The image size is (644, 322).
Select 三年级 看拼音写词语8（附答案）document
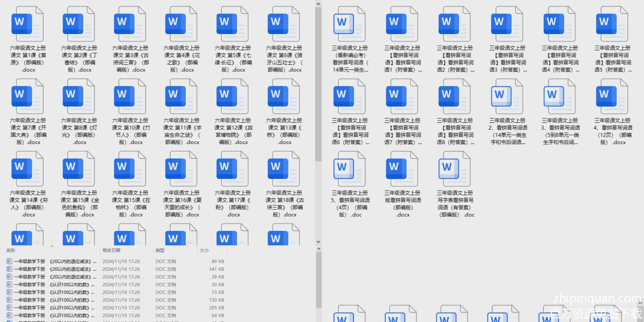(454, 97)
